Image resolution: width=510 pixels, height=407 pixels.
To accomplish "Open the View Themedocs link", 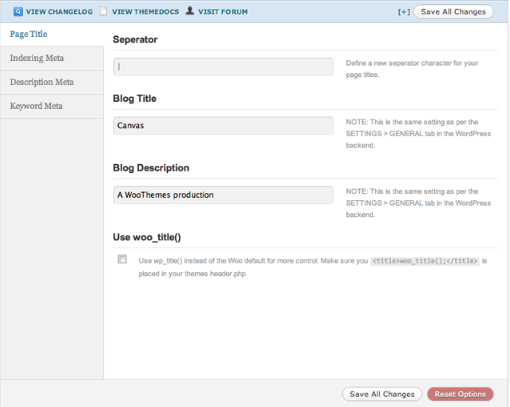I will point(145,12).
